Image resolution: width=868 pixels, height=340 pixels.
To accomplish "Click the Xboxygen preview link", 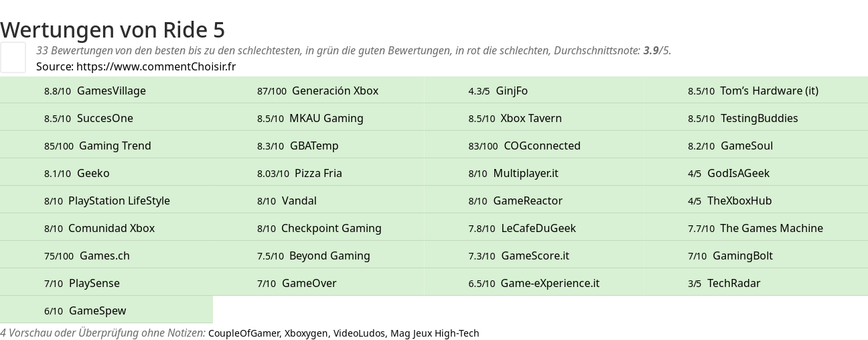I will tap(306, 333).
